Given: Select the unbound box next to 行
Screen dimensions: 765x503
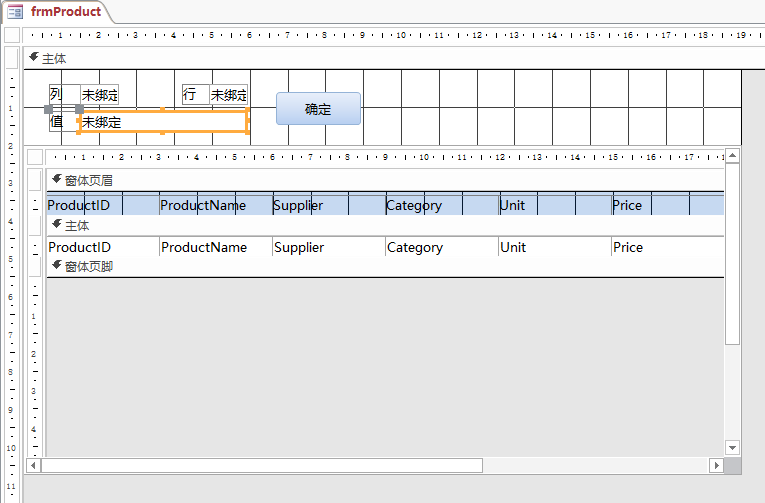Looking at the screenshot, I should pyautogui.click(x=229, y=94).
